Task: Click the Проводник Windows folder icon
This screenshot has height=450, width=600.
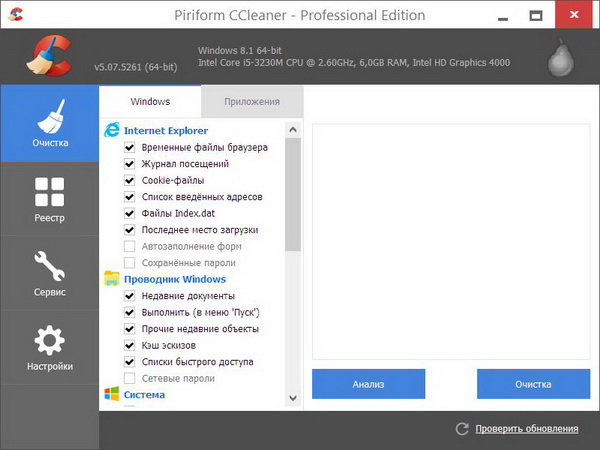Action: point(112,279)
